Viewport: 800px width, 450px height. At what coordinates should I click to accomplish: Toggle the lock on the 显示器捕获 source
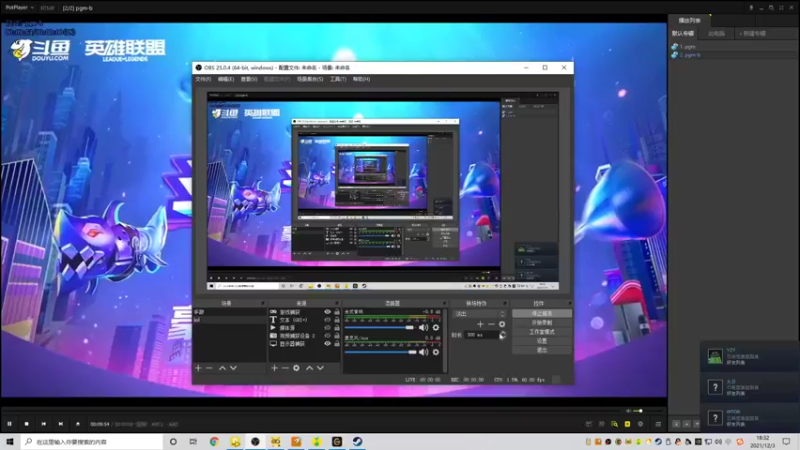click(x=337, y=343)
